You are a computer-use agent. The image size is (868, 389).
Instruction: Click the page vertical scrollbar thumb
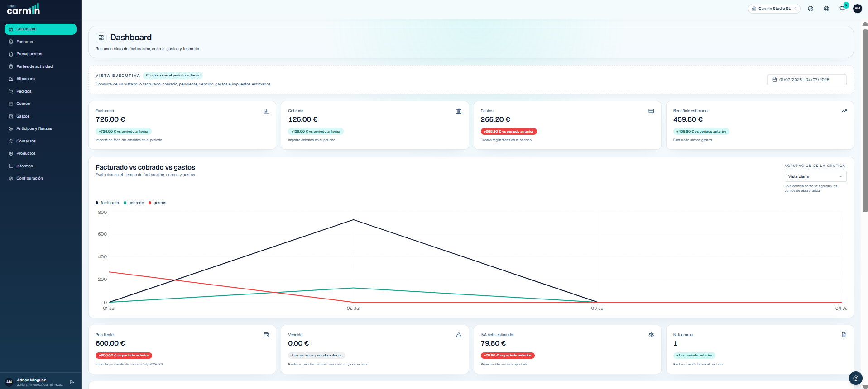coord(865,120)
